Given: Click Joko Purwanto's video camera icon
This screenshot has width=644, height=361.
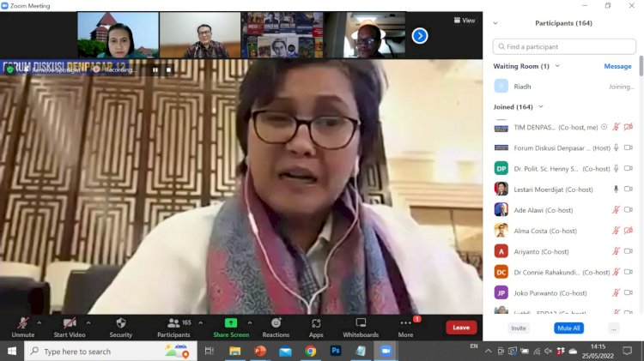Looking at the screenshot, I should tap(629, 292).
